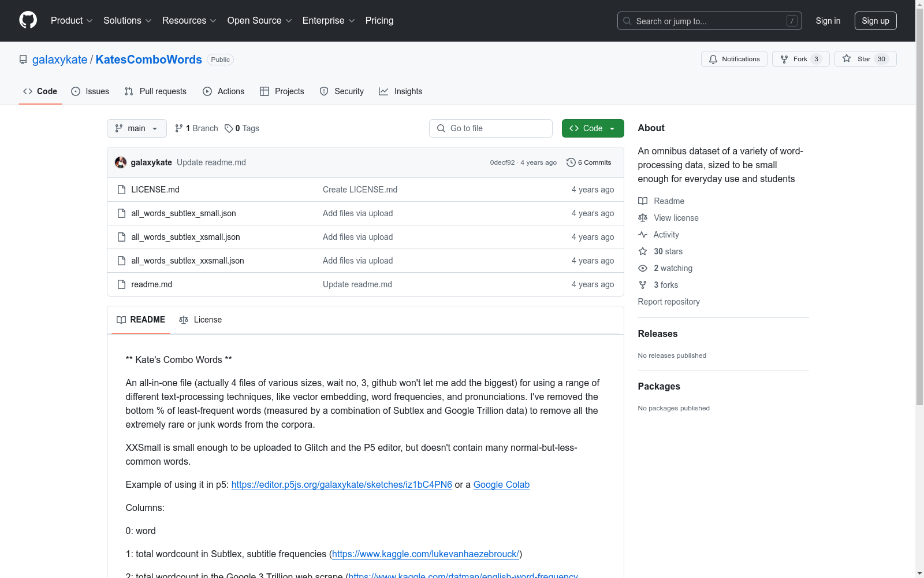924x578 pixels.
Task: Click the magnifier icon in the search bar
Action: click(x=627, y=21)
